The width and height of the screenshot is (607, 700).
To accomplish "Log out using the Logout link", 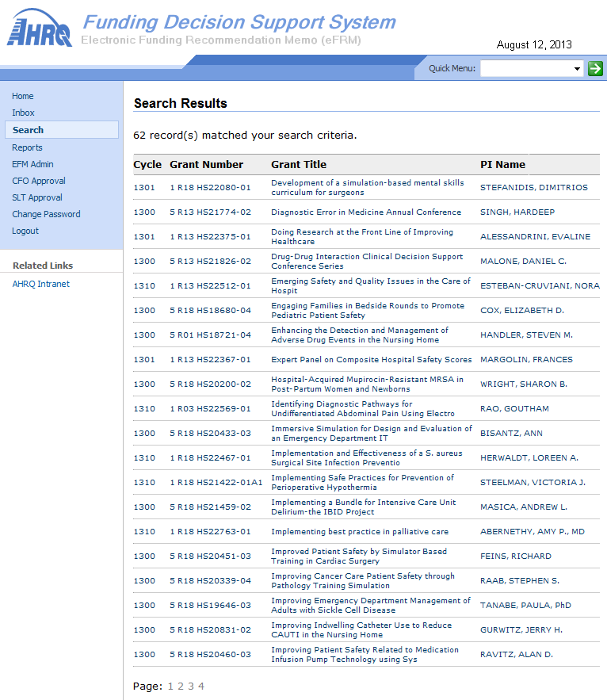I will 25,231.
